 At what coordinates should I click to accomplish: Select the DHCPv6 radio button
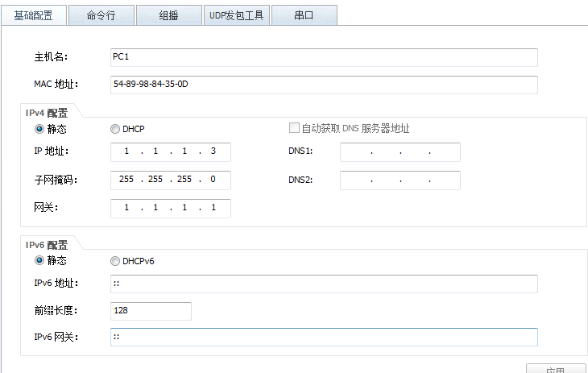coord(115,261)
